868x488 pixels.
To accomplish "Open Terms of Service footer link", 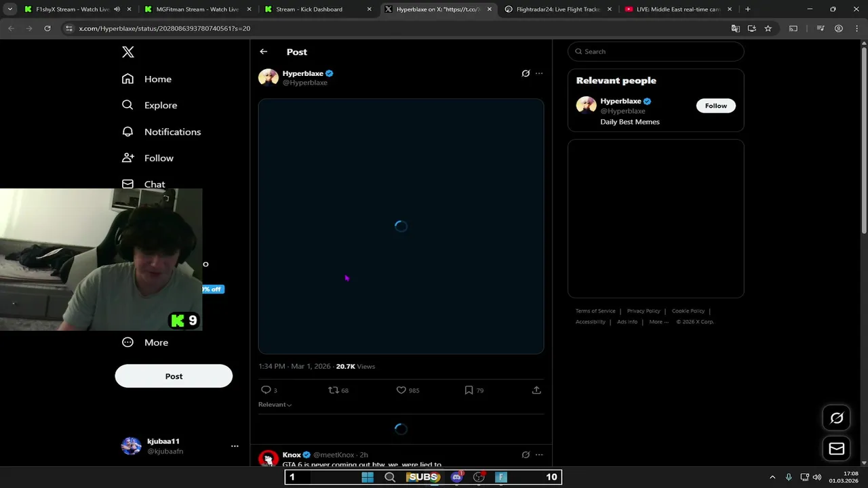I will [595, 311].
